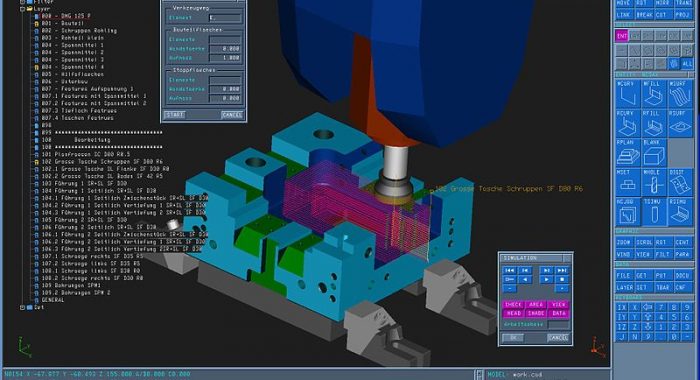Viewport: 700px width, 380px height.
Task: Open the TOINV tool icon
Action: click(x=654, y=212)
